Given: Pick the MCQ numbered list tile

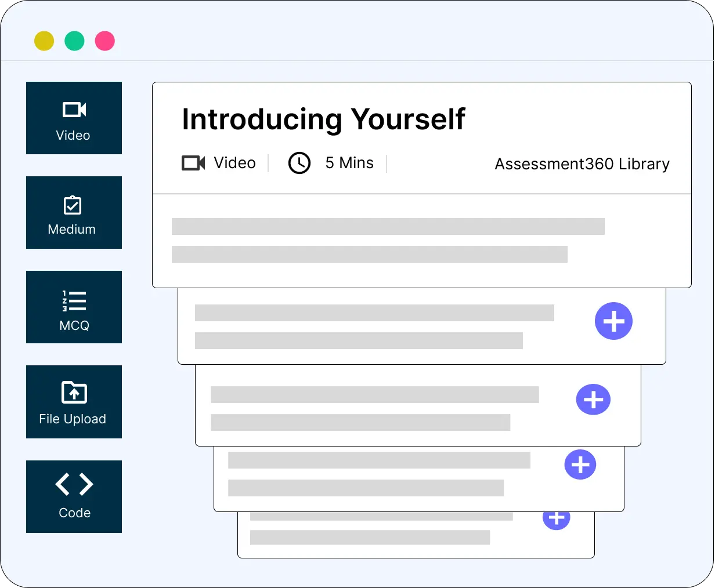Looking at the screenshot, I should pyautogui.click(x=74, y=307).
